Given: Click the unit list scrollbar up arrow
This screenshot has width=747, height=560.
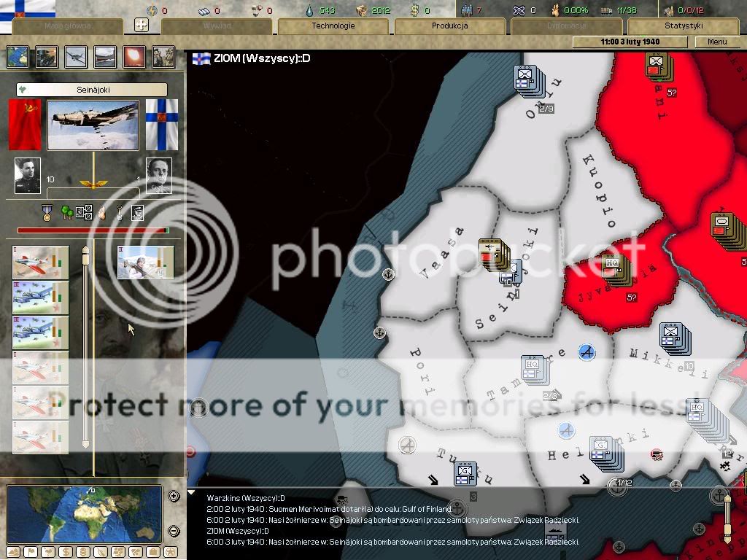Looking at the screenshot, I should (85, 249).
